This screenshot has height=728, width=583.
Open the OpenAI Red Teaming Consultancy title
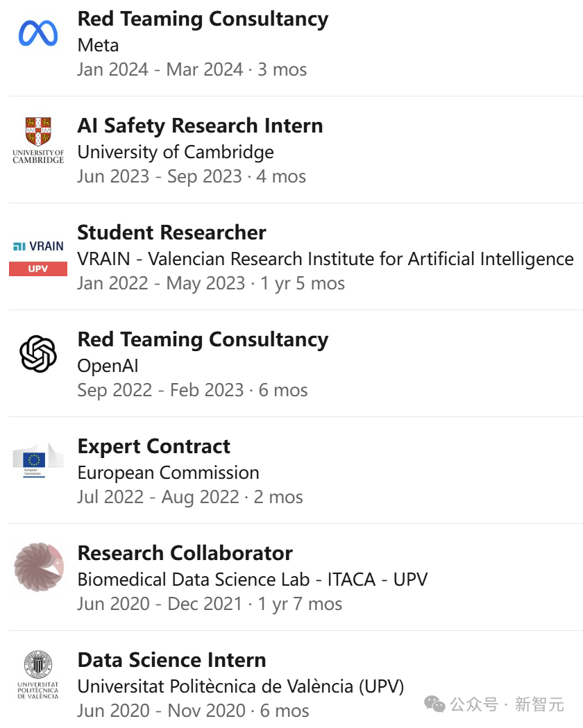click(203, 339)
